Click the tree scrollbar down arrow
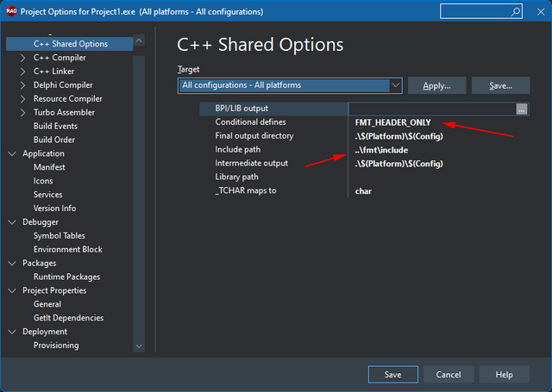The image size is (552, 392). pyautogui.click(x=139, y=346)
